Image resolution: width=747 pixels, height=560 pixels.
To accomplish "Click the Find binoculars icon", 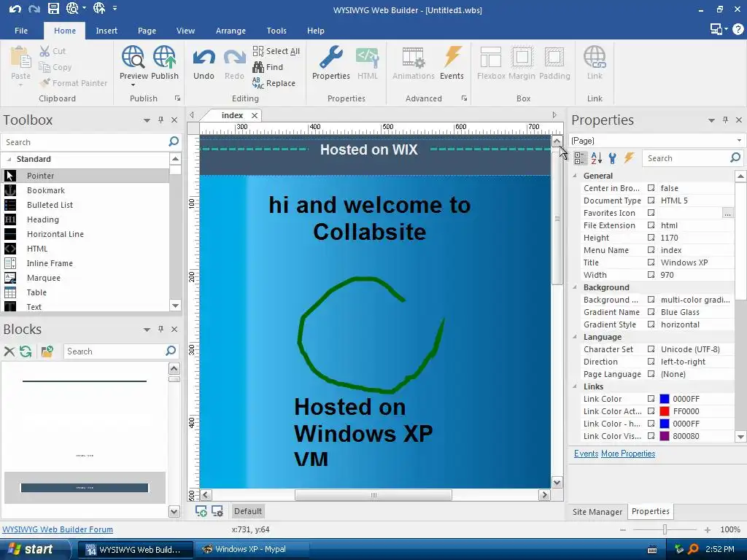I will [258, 67].
